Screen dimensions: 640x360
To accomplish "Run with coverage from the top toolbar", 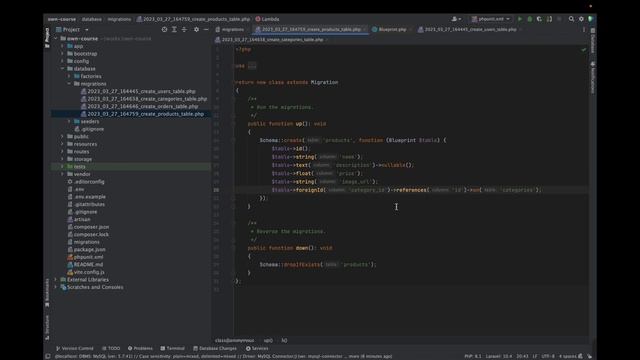I will [x=539, y=19].
